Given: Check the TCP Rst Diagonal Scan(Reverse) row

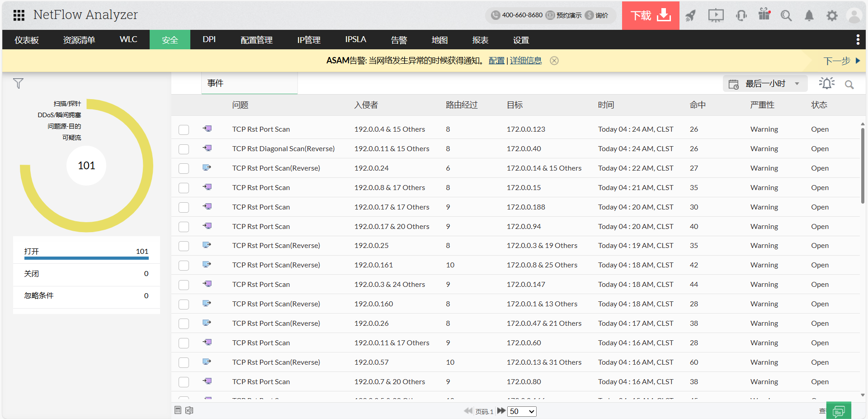Looking at the screenshot, I should click(x=184, y=149).
